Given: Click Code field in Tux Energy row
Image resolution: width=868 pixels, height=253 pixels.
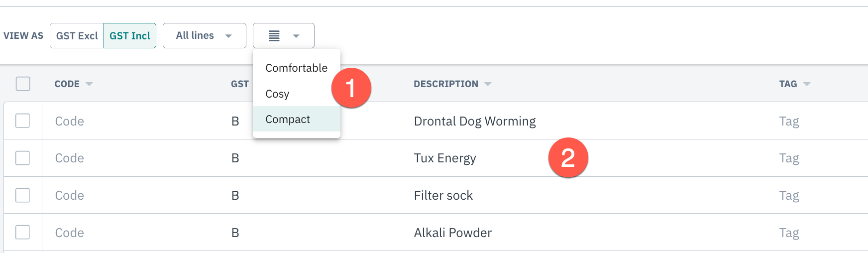Looking at the screenshot, I should click(x=70, y=158).
